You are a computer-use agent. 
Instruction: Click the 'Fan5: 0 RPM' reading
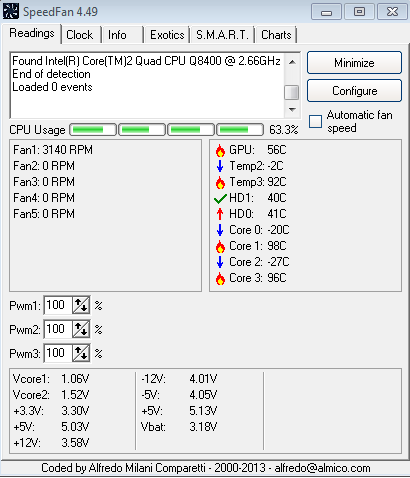(x=44, y=214)
